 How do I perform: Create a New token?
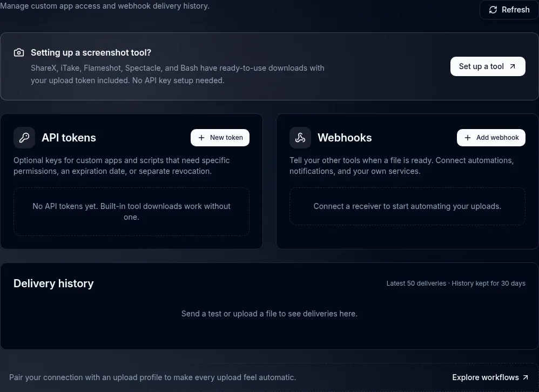220,138
